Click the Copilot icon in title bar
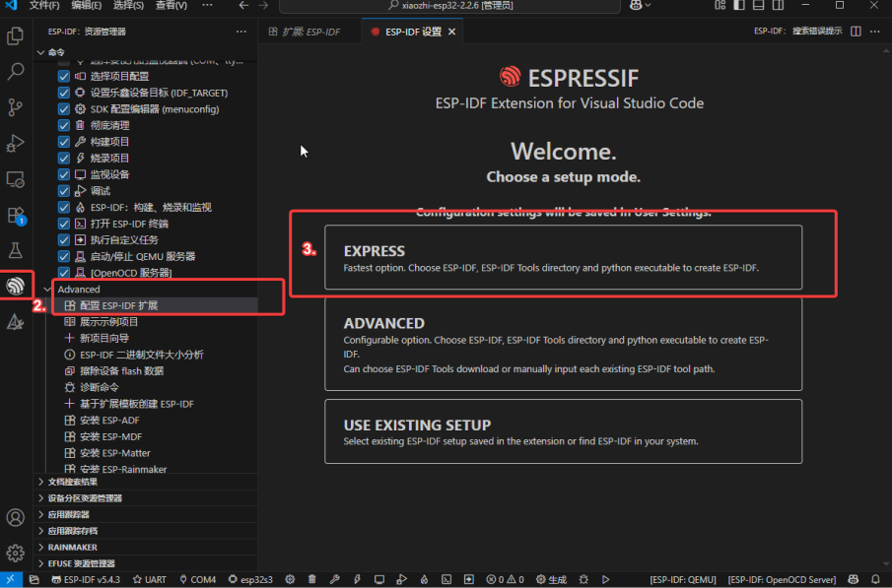 pyautogui.click(x=636, y=5)
